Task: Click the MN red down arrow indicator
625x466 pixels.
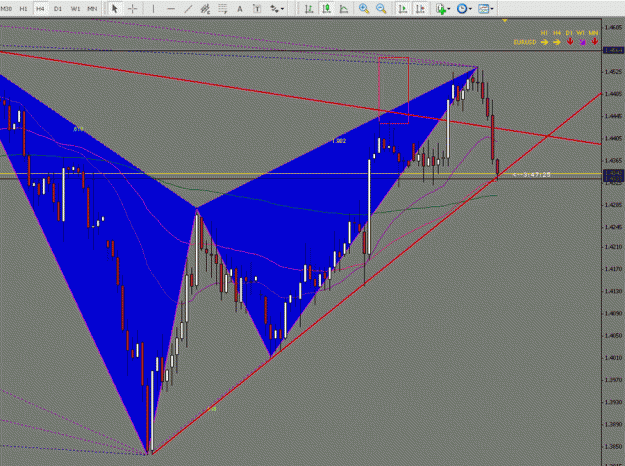Action: 594,41
